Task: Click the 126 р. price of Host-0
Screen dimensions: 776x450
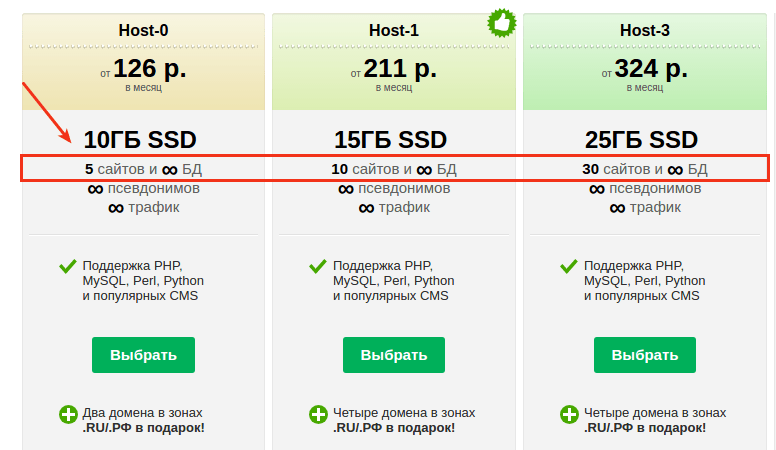Action: coord(150,69)
